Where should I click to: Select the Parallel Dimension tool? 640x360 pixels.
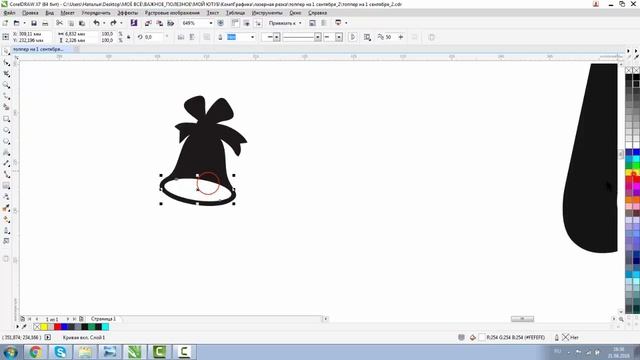click(6, 163)
